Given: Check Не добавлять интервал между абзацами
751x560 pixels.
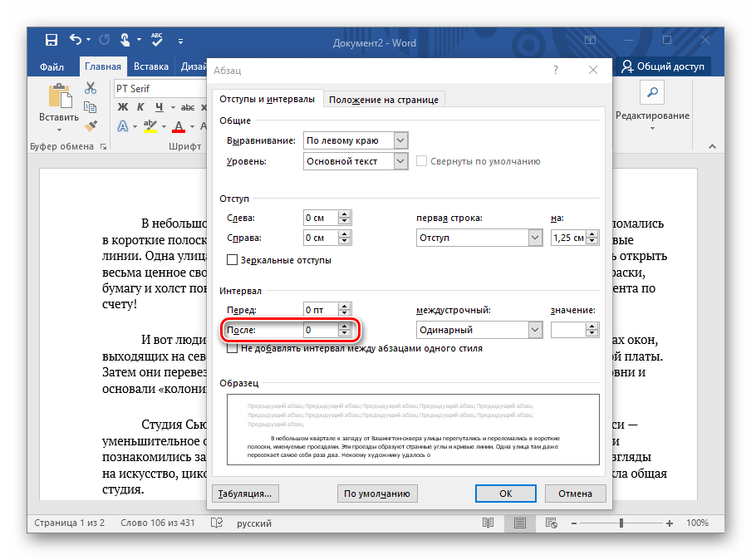Looking at the screenshot, I should (x=233, y=348).
